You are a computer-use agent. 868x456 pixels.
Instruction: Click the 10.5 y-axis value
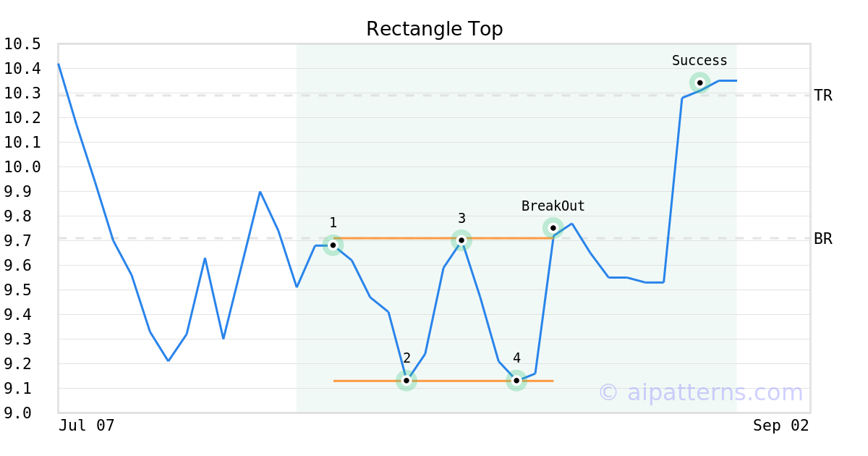[22, 44]
